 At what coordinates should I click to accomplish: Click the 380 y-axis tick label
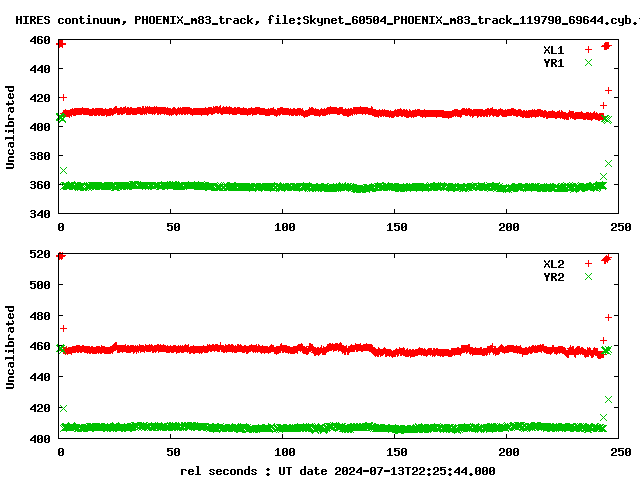pyautogui.click(x=40, y=156)
